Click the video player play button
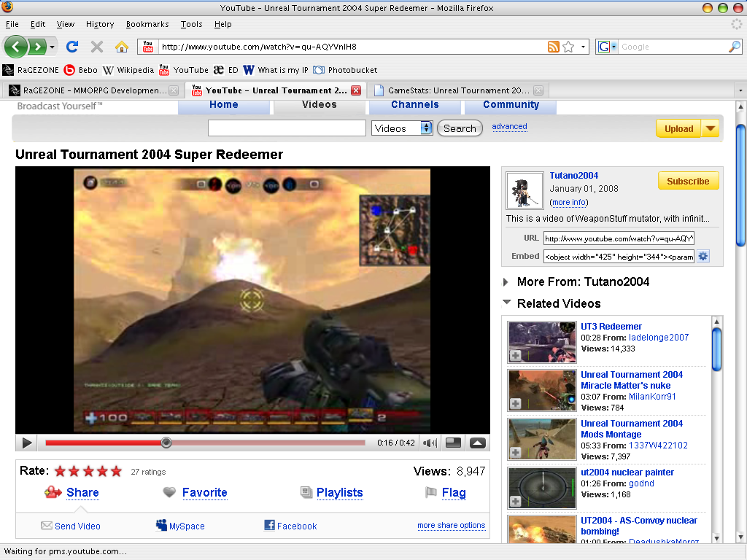Image resolution: width=747 pixels, height=560 pixels. coord(27,443)
